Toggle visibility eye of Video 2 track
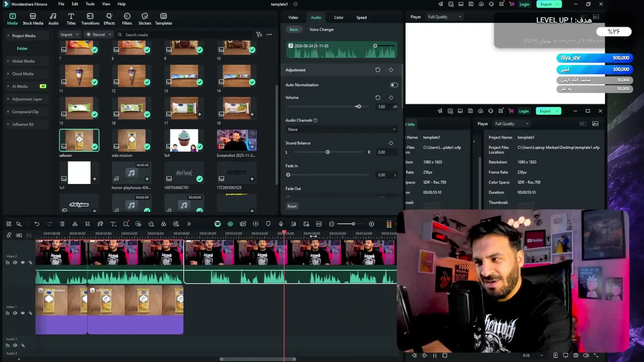 (22, 262)
